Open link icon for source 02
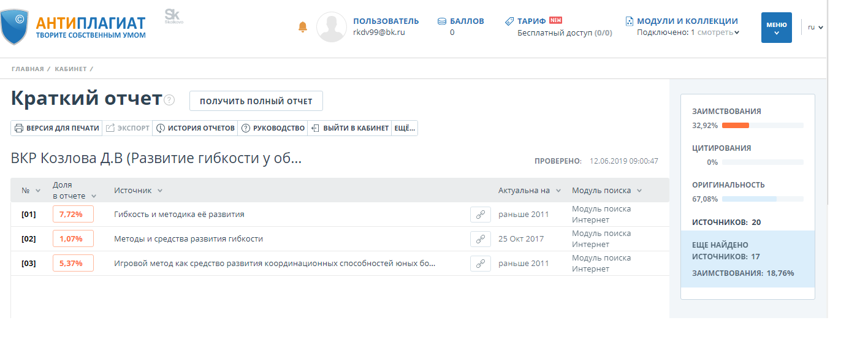Viewport: 868px width, 358px height. 481,239
